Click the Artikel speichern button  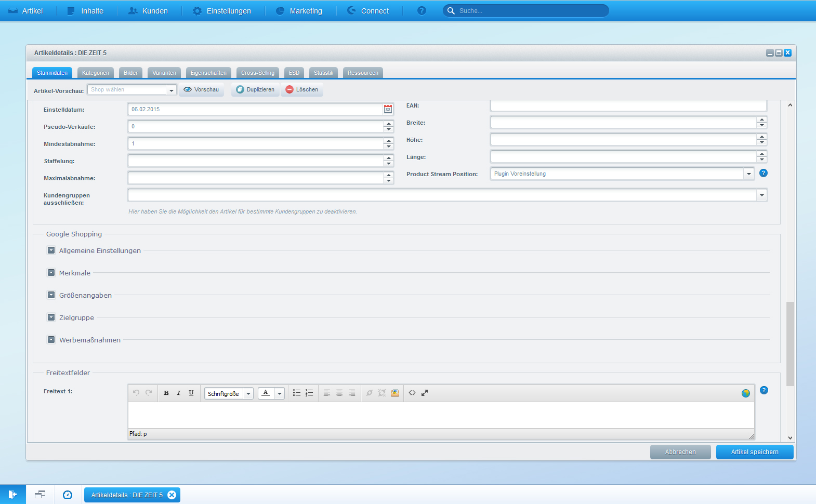coord(754,452)
